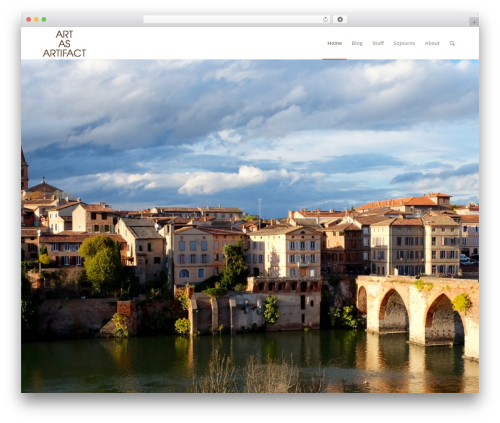Viewport: 500px width, 423px height.
Task: Click the green maximize window button
Action: coord(44,20)
